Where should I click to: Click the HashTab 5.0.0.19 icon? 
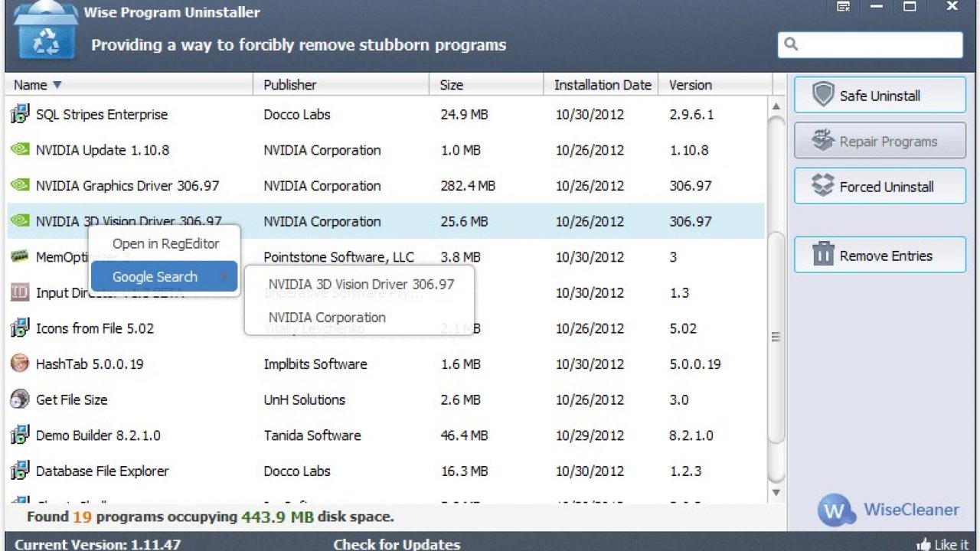tap(19, 364)
